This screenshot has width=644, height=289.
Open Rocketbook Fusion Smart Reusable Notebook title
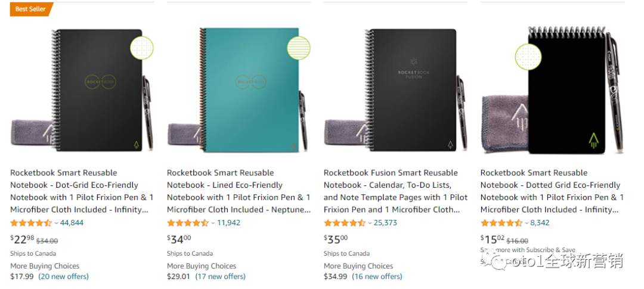(x=391, y=173)
